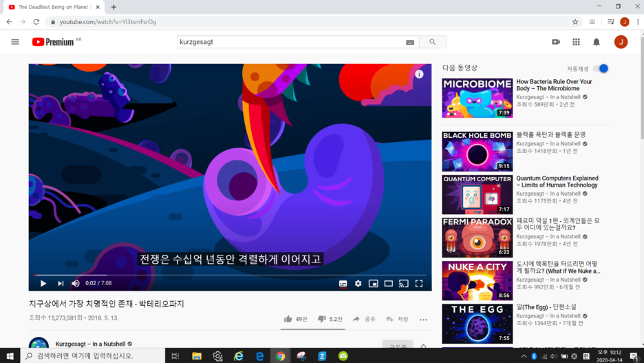Open the Nuke A City thumbnail
This screenshot has width=644, height=363.
(477, 281)
